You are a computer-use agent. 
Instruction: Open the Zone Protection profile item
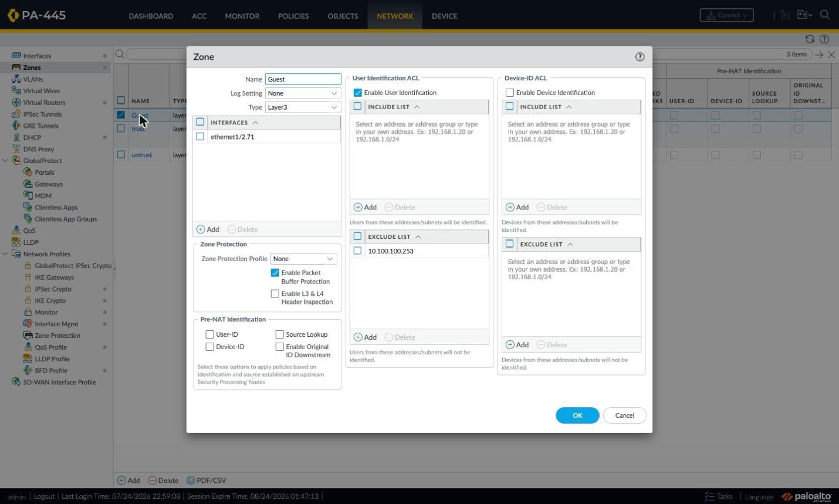57,336
